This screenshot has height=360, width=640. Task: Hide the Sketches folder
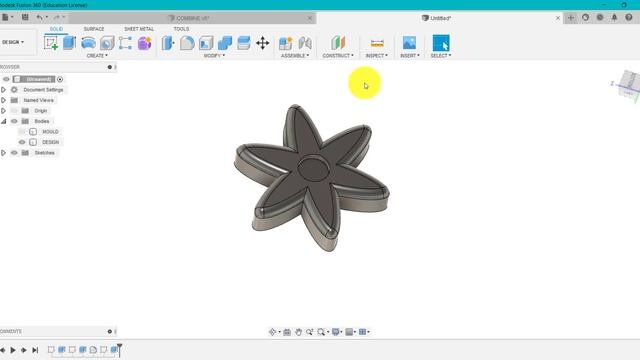14,153
